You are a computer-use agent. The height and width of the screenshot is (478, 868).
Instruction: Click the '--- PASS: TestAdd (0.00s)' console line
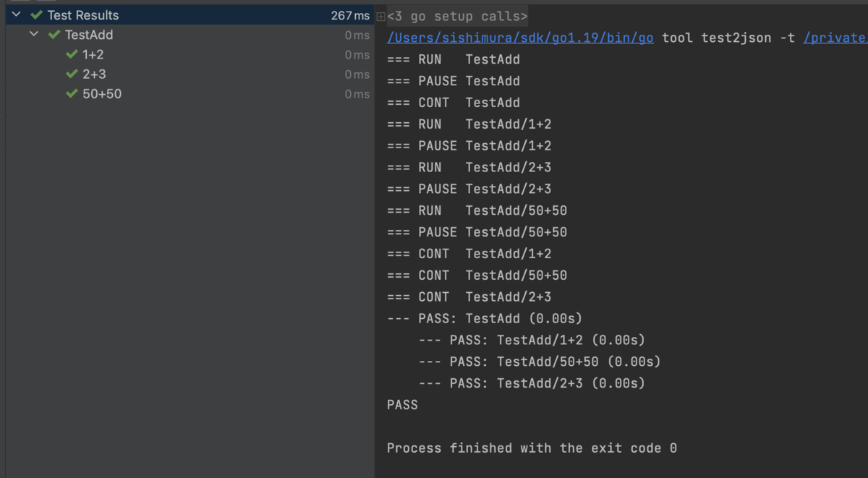pos(485,318)
